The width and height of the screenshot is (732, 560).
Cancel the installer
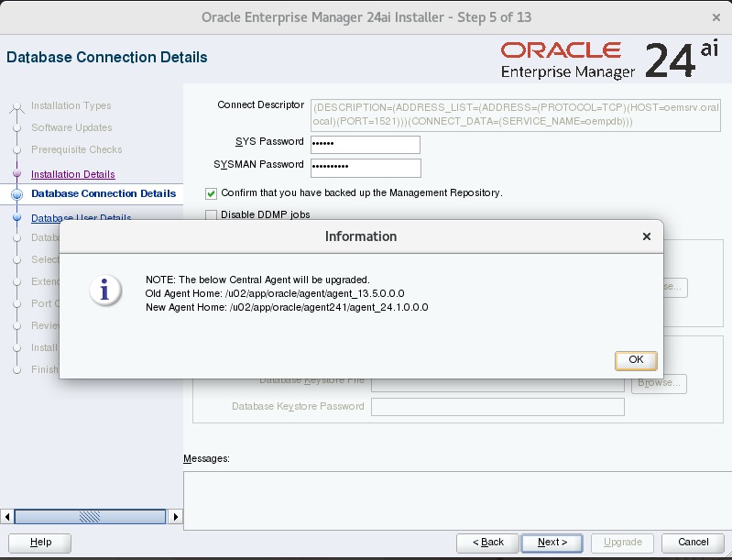pyautogui.click(x=693, y=543)
